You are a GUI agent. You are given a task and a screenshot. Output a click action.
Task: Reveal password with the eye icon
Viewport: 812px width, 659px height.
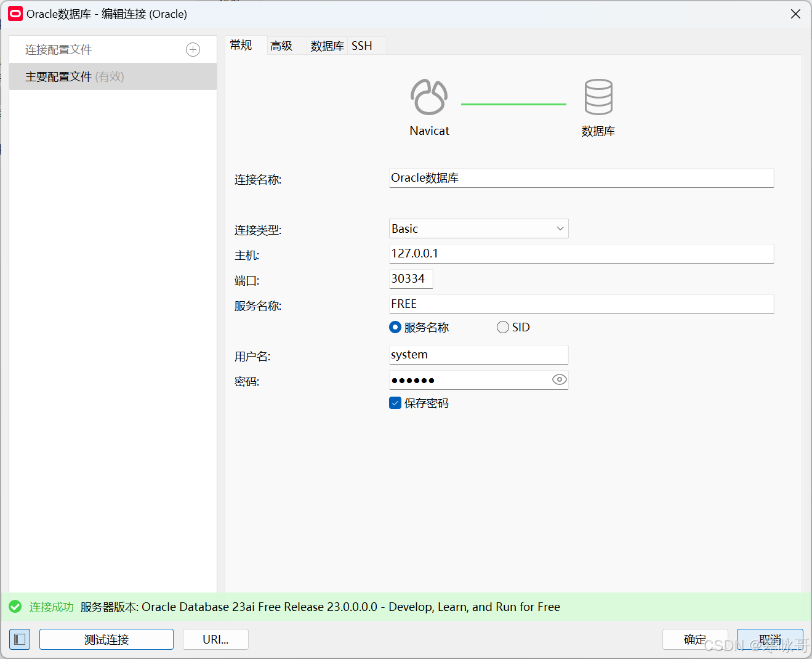[x=559, y=379]
